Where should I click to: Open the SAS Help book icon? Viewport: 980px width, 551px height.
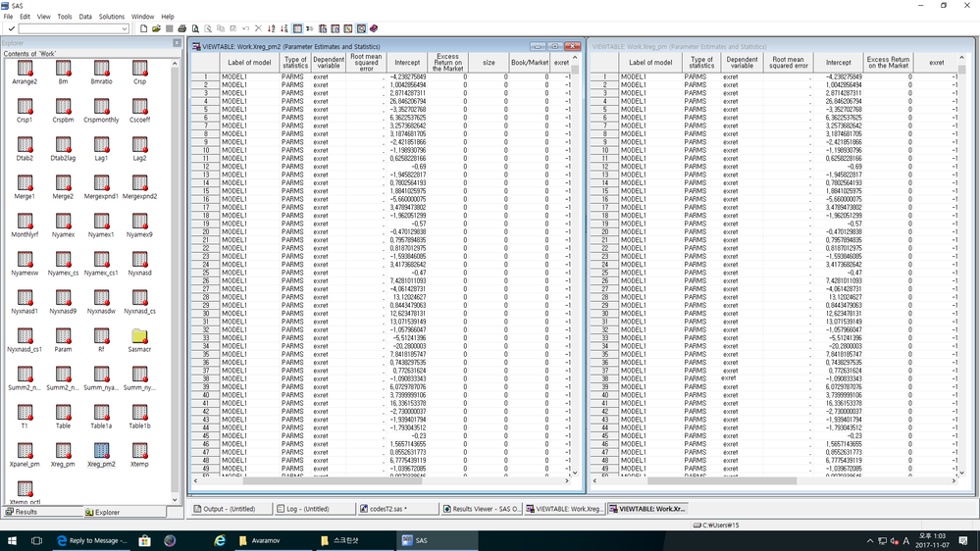374,29
